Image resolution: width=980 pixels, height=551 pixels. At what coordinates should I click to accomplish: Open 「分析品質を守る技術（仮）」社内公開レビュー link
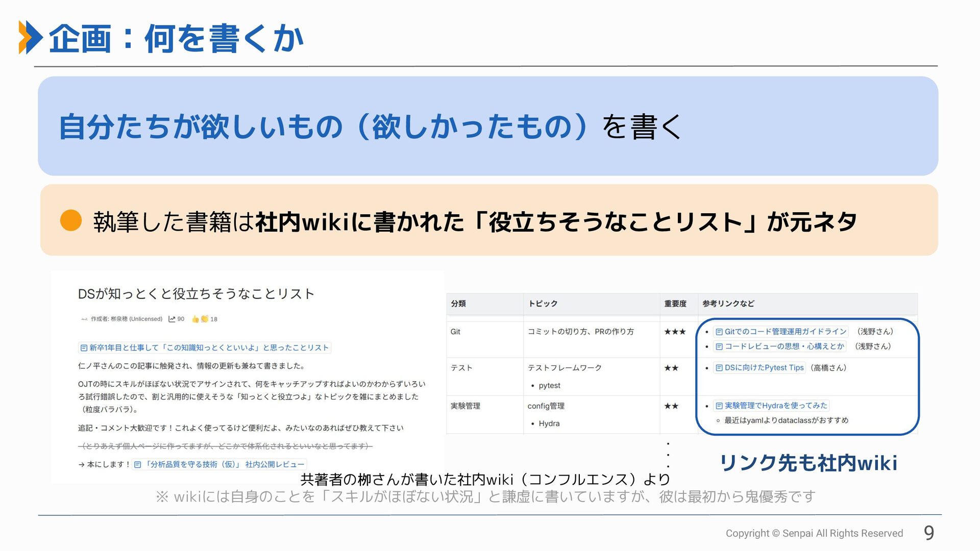point(225,465)
